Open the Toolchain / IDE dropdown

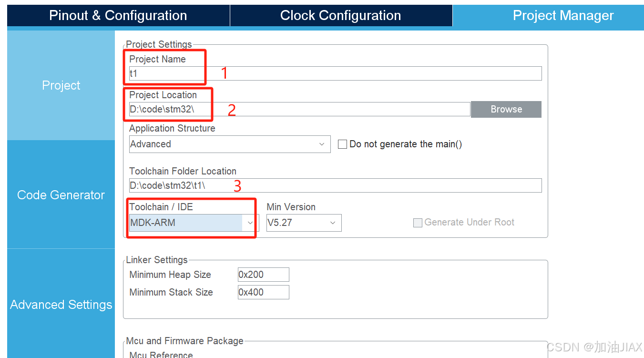coord(194,223)
